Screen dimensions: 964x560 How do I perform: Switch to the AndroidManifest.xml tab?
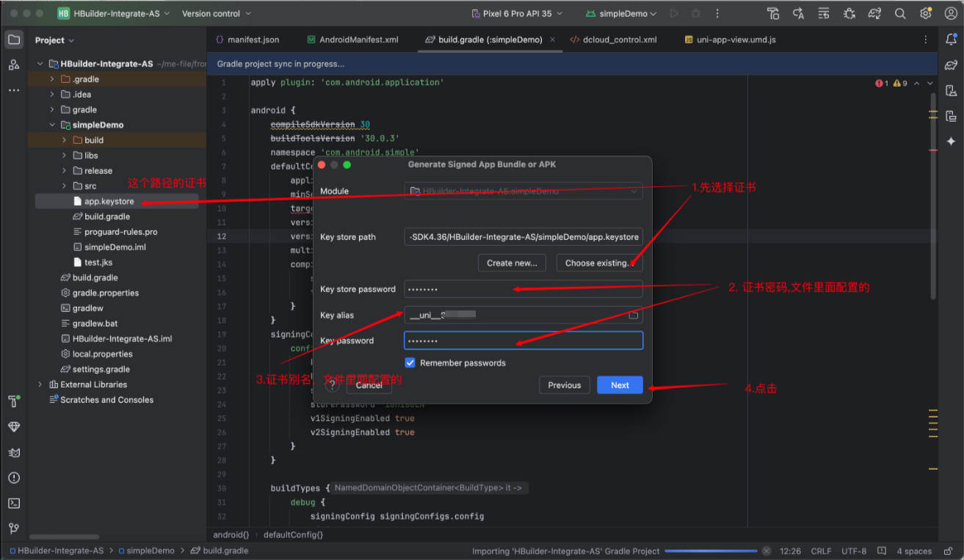click(x=353, y=40)
